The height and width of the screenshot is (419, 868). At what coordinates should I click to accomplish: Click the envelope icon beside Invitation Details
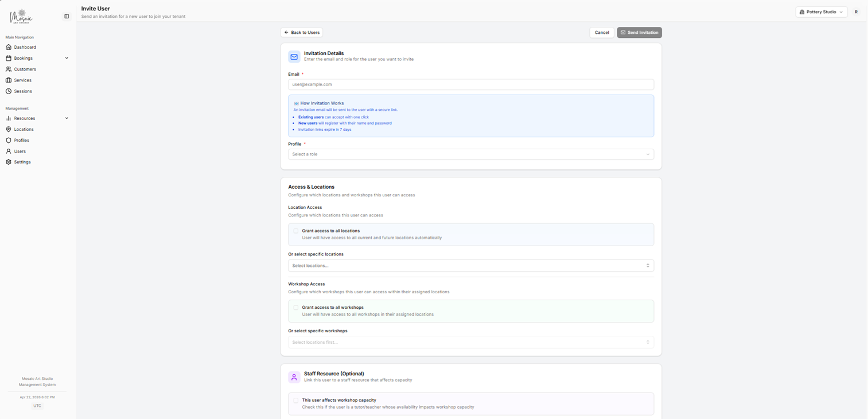click(x=294, y=56)
